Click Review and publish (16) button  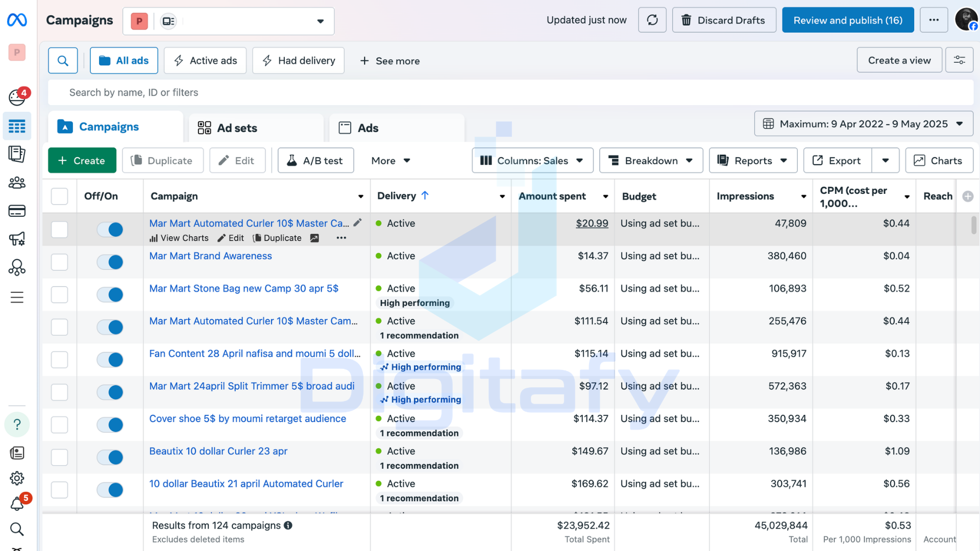tap(848, 20)
